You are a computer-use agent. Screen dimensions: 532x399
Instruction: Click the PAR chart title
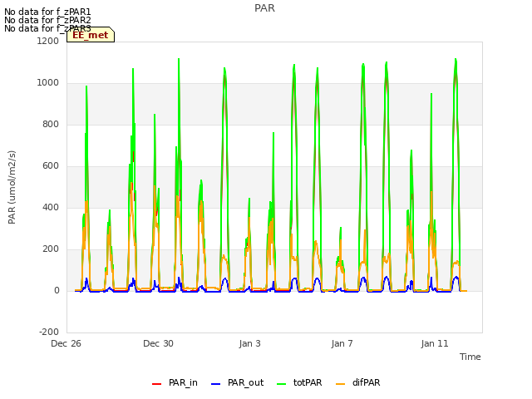264,8
